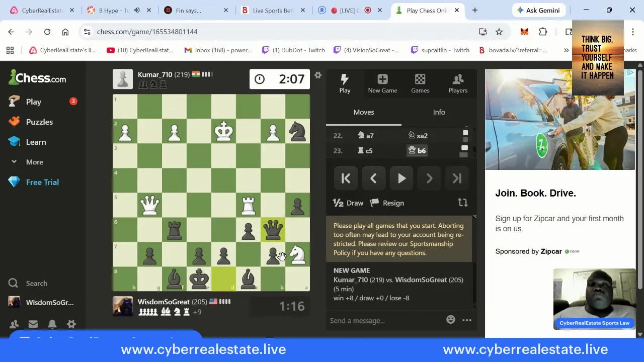Screen dimensions: 644x362
Task: Select the Play tab with lightning icon
Action: 345,83
